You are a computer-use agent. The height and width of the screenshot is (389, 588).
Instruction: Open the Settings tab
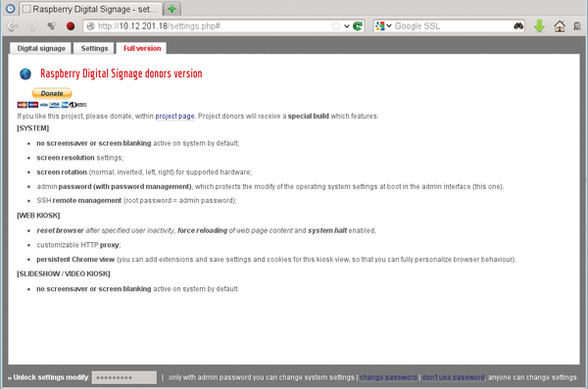[94, 48]
